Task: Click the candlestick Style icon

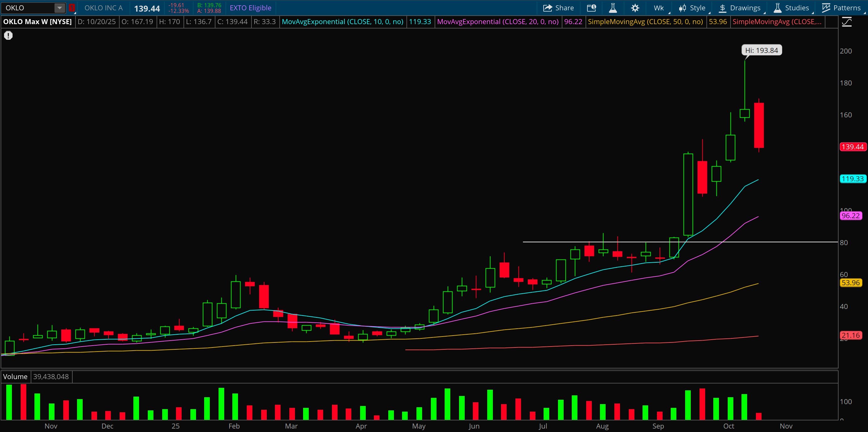Action: pyautogui.click(x=682, y=8)
